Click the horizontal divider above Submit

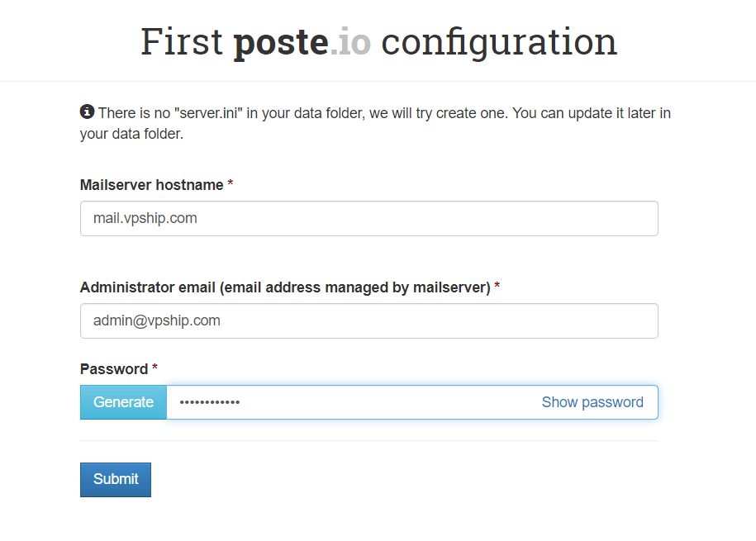pyautogui.click(x=368, y=441)
